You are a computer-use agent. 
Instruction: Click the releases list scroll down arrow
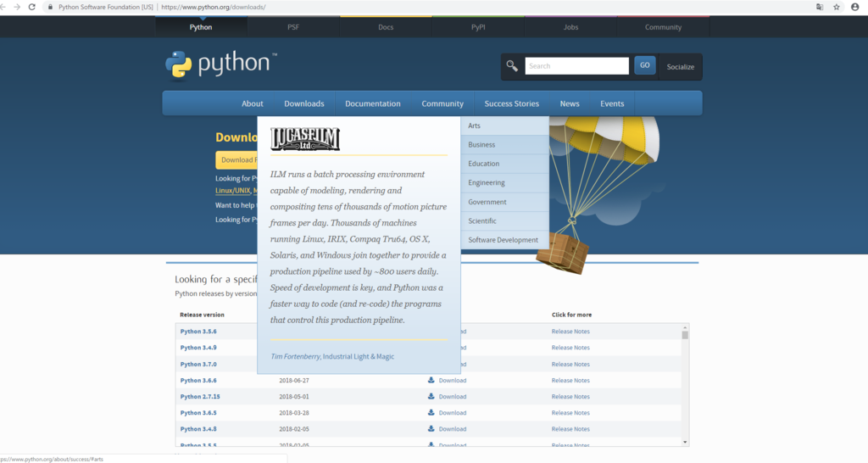685,442
